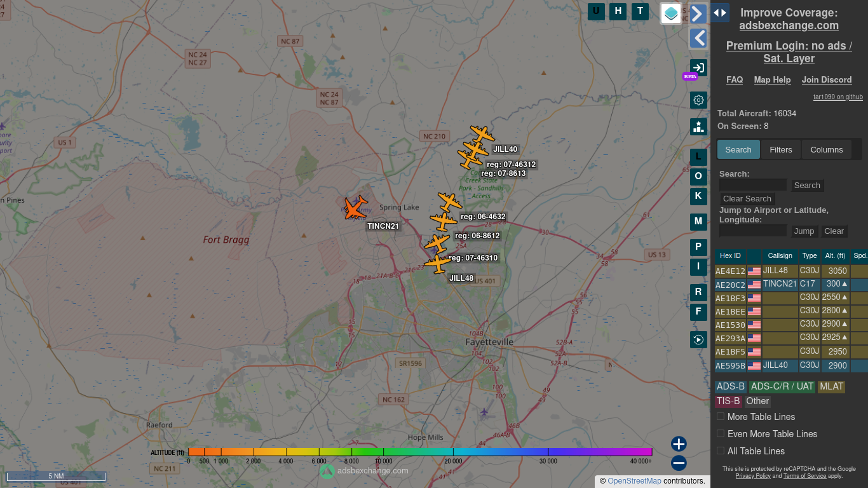Select table row AE595B JILL40
The height and width of the screenshot is (488, 868).
[x=791, y=366]
